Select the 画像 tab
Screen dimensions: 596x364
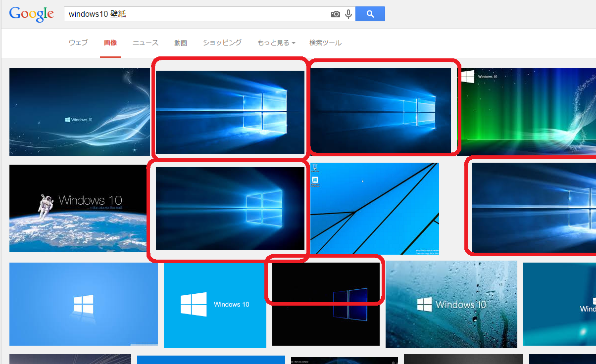(110, 43)
